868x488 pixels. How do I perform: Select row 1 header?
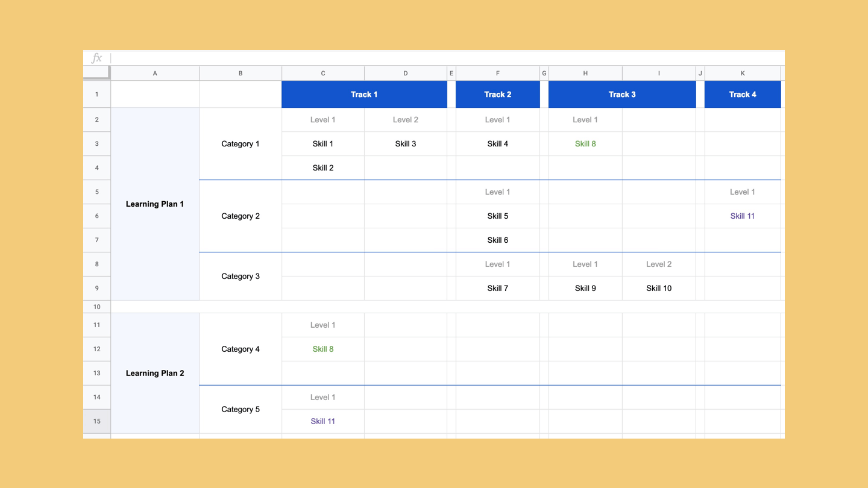click(96, 95)
